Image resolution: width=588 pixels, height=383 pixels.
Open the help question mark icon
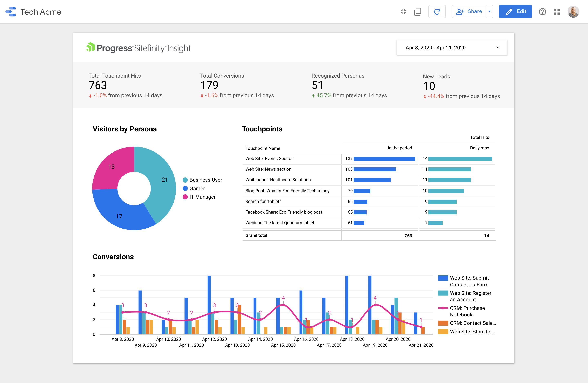542,12
